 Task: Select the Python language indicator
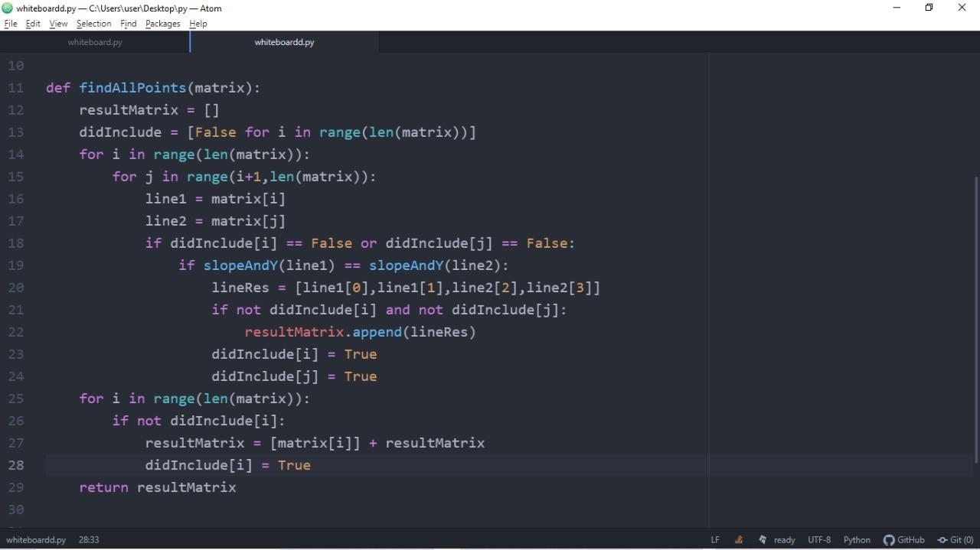click(856, 539)
